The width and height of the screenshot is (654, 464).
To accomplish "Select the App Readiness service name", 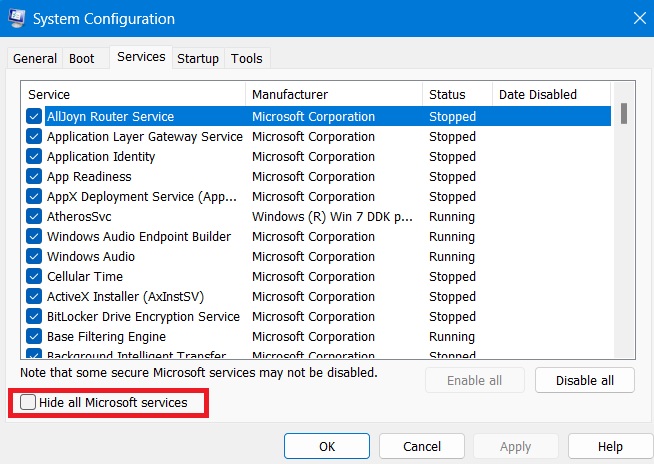I will (x=89, y=177).
